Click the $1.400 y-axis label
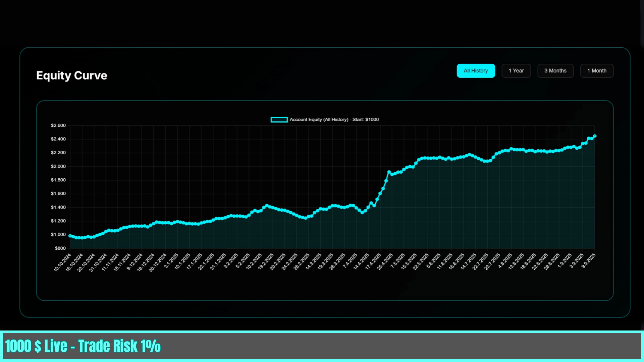Image resolution: width=644 pixels, height=362 pixels. 58,207
